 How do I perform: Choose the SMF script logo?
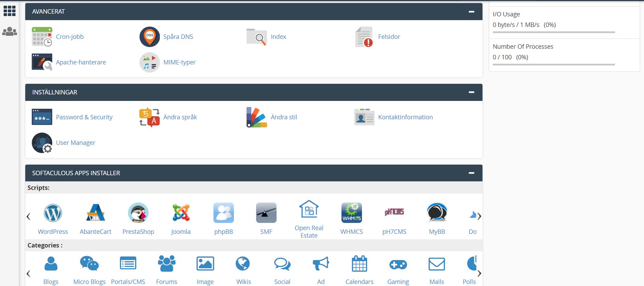pyautogui.click(x=266, y=213)
